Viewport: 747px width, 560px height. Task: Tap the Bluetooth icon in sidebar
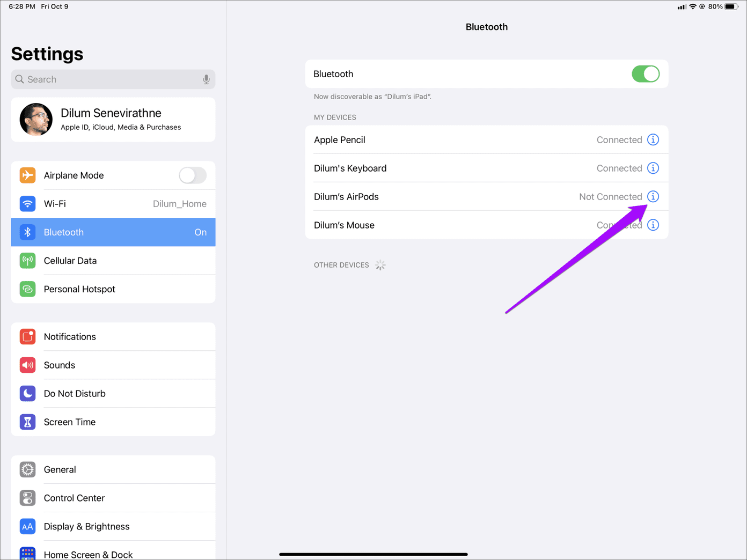[27, 232]
